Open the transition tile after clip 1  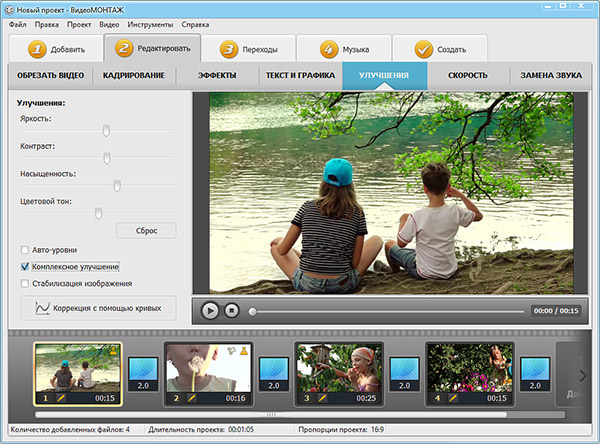point(143,374)
